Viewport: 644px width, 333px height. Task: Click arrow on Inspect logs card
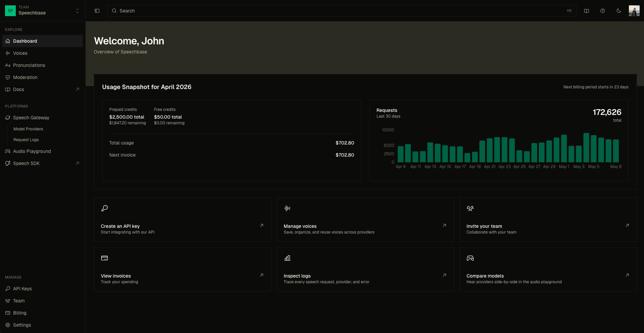point(444,275)
